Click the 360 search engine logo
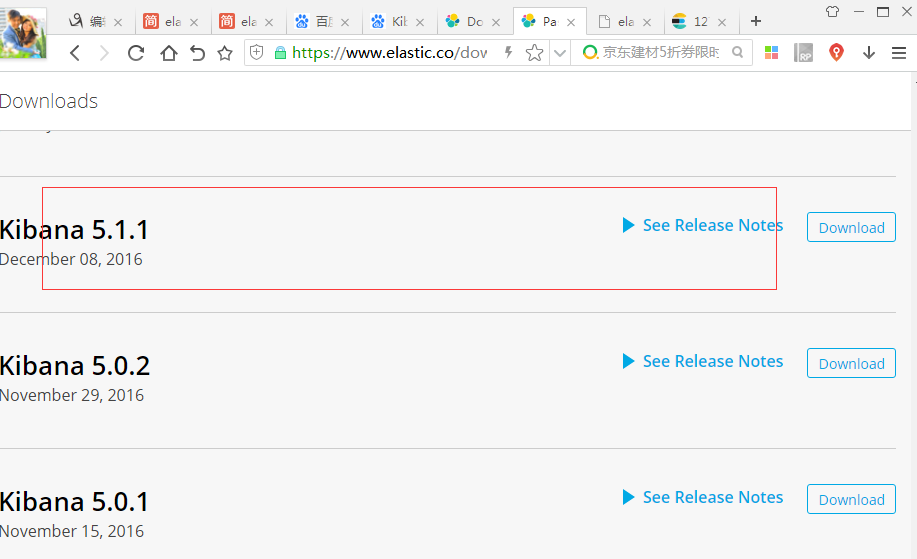Image resolution: width=917 pixels, height=559 pixels. (591, 53)
